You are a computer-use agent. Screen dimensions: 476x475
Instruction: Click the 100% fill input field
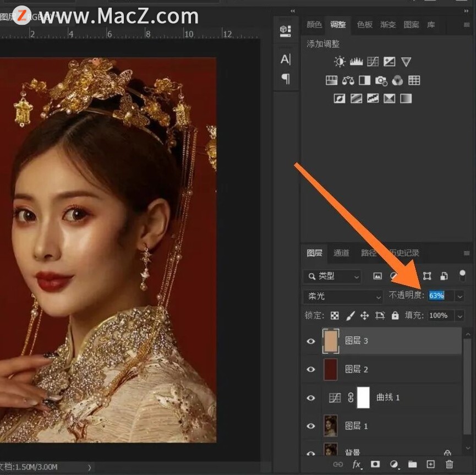coord(441,315)
